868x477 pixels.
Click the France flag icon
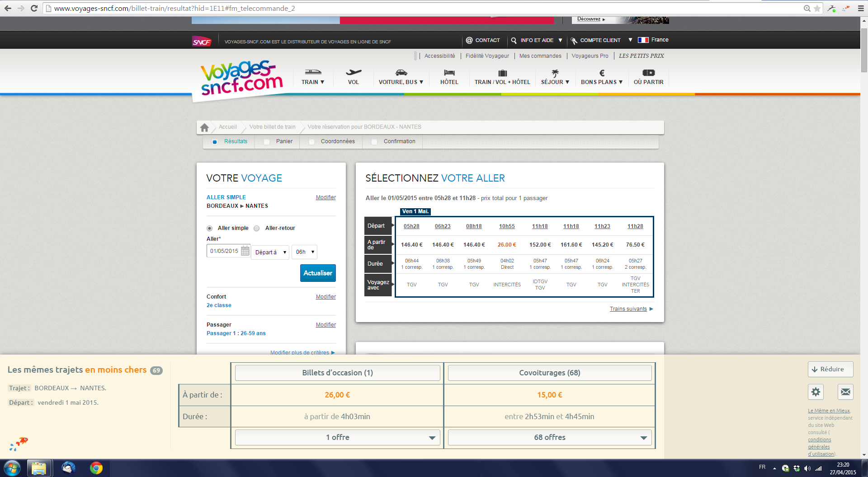tap(643, 40)
